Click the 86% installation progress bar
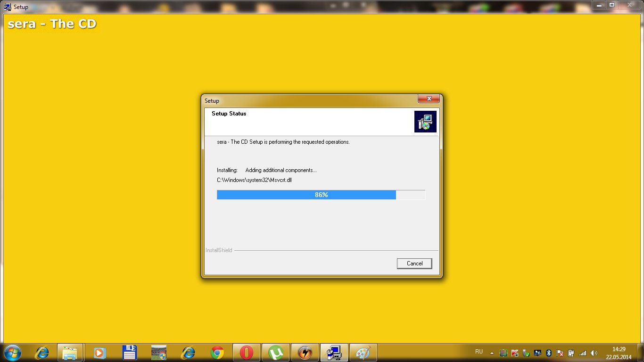The width and height of the screenshot is (644, 362). pos(321,195)
